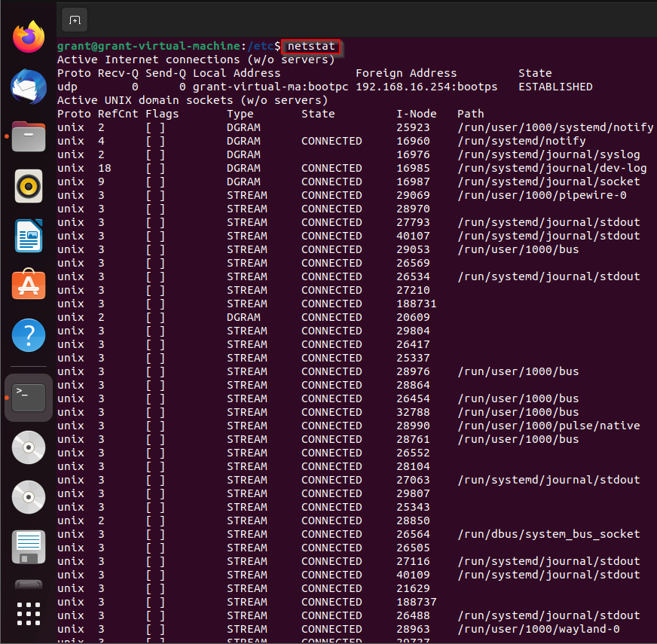The height and width of the screenshot is (644, 657).
Task: Launch Thunderbird mail client
Action: 28,86
